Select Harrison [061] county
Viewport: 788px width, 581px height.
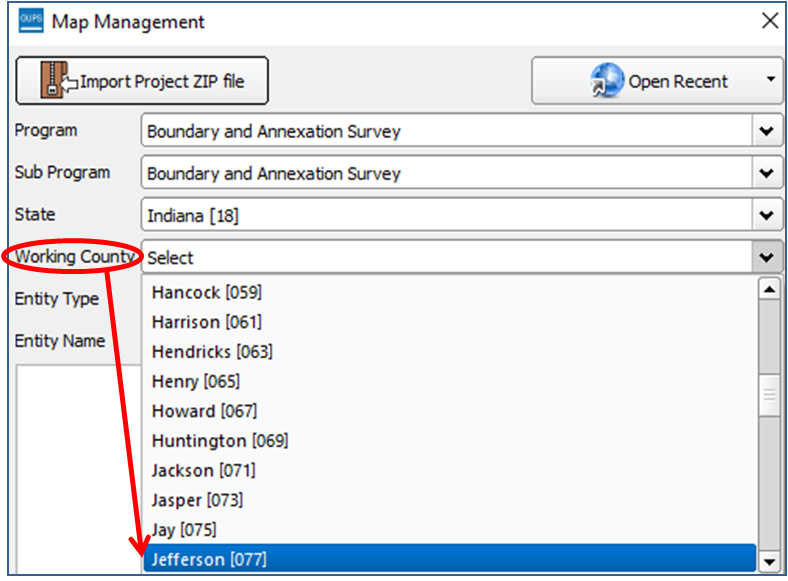tap(450, 322)
